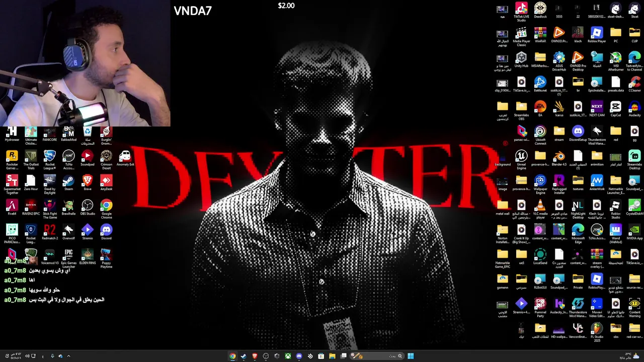Viewport: 644px width, 362px height.
Task: Show hidden system tray icons
Action: (68, 356)
